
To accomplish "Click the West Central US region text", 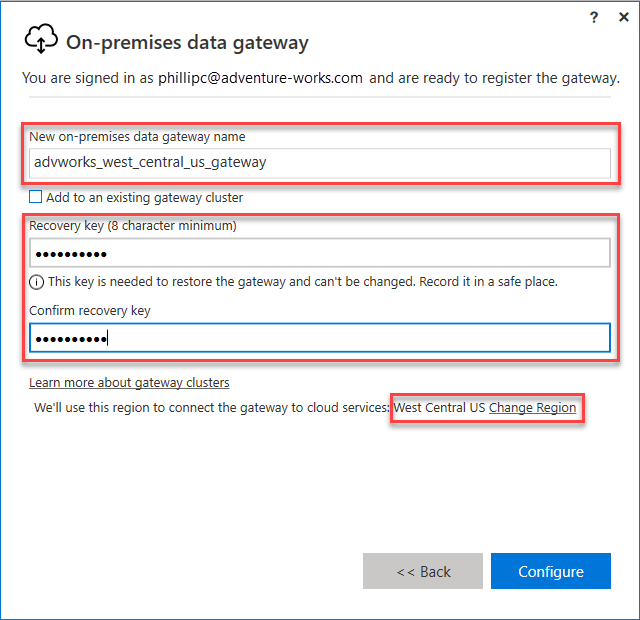I will 439,408.
